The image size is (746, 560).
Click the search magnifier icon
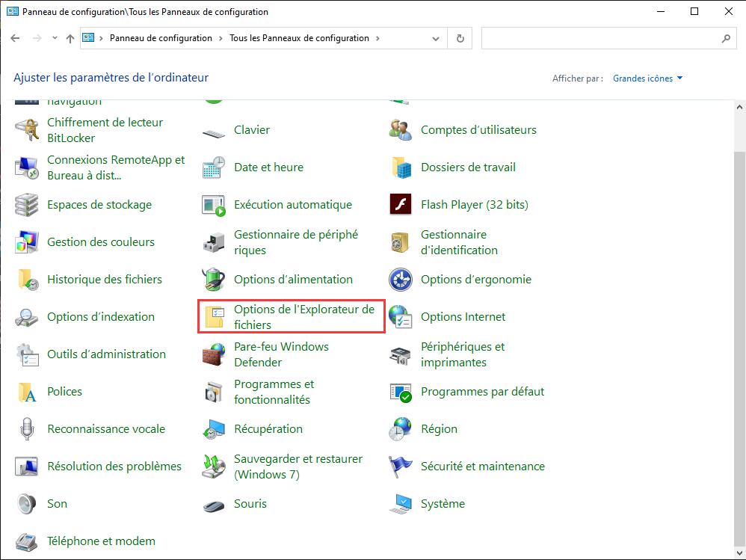(x=726, y=39)
